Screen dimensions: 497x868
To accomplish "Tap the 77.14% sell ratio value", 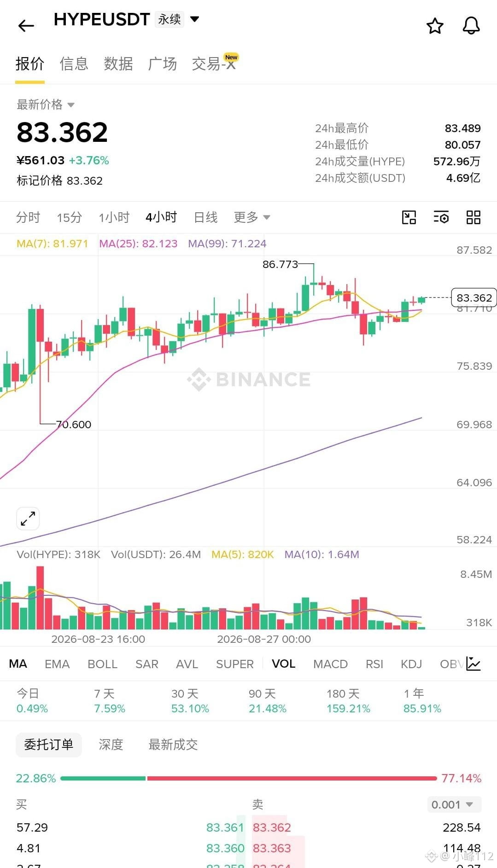I will [x=461, y=778].
